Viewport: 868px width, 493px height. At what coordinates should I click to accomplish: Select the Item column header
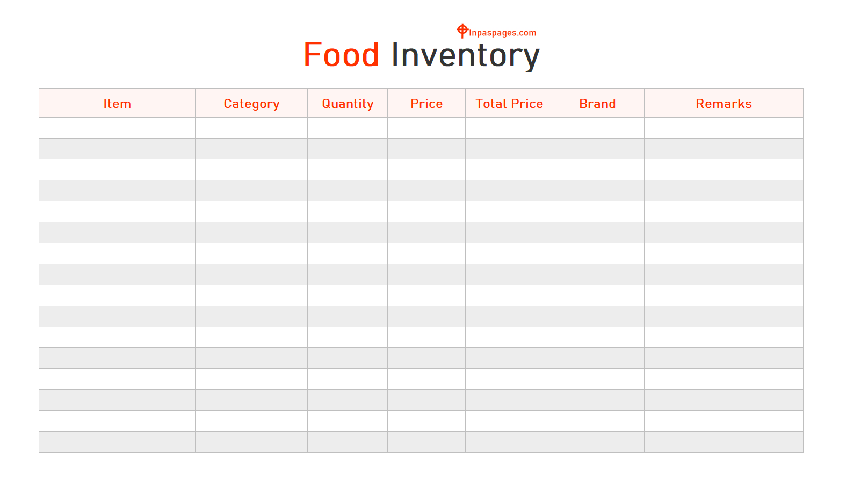tap(117, 104)
